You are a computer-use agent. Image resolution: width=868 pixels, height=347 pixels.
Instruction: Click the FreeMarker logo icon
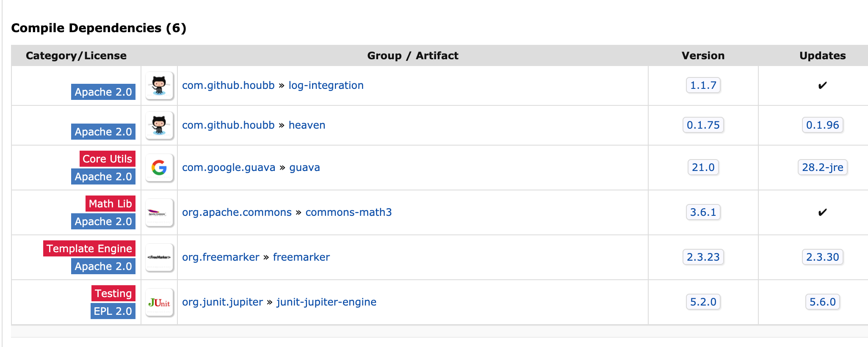pos(159,257)
